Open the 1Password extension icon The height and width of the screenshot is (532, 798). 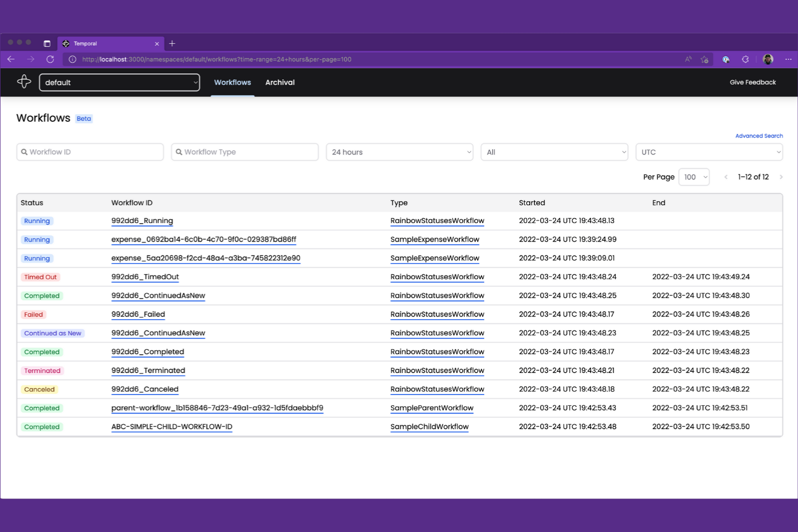tap(726, 59)
